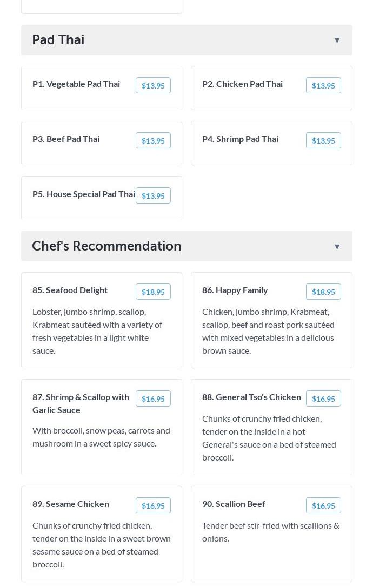
Task: Select General Tso's Chicken price button
Action: (323, 398)
